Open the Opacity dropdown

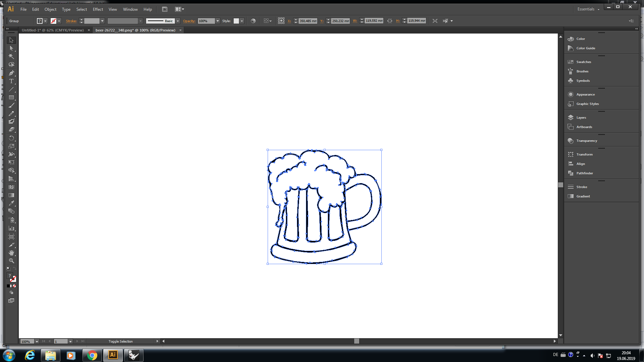click(x=218, y=21)
